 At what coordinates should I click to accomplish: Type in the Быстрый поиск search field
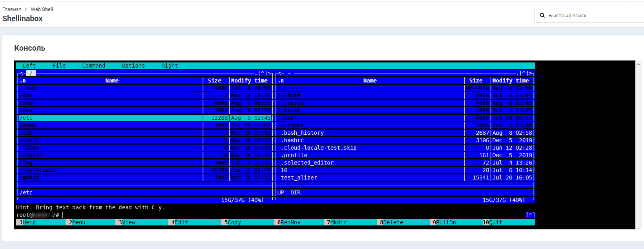pyautogui.click(x=589, y=16)
